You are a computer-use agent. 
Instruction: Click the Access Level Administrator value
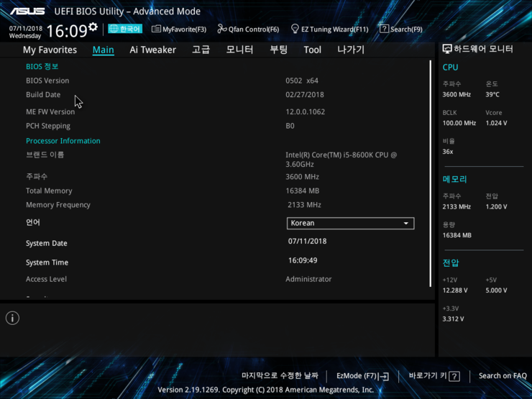[x=308, y=279]
